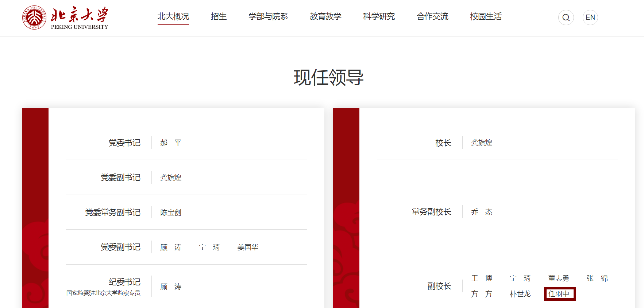Image resolution: width=644 pixels, height=308 pixels.
Task: Switch language with the EN button
Action: [590, 17]
